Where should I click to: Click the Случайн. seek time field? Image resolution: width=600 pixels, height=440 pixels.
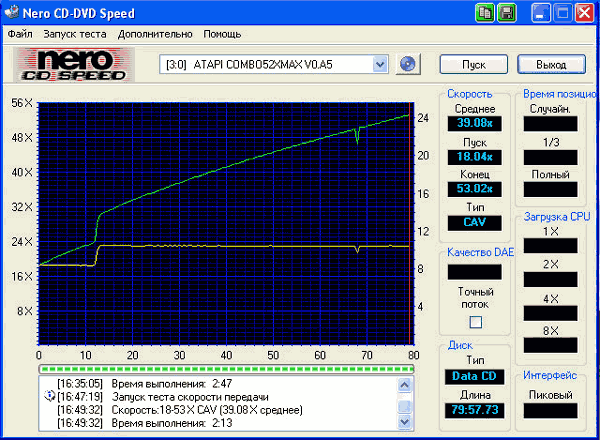click(550, 124)
